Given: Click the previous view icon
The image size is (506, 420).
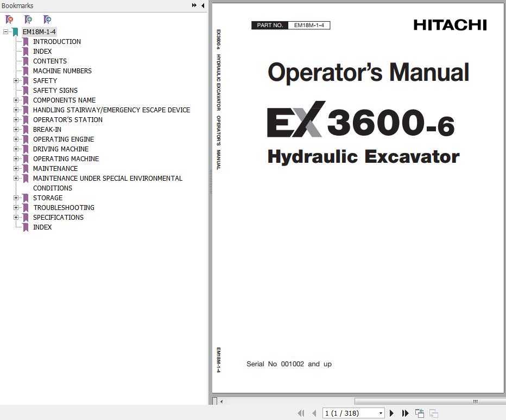Looking at the screenshot, I should click(x=420, y=413).
